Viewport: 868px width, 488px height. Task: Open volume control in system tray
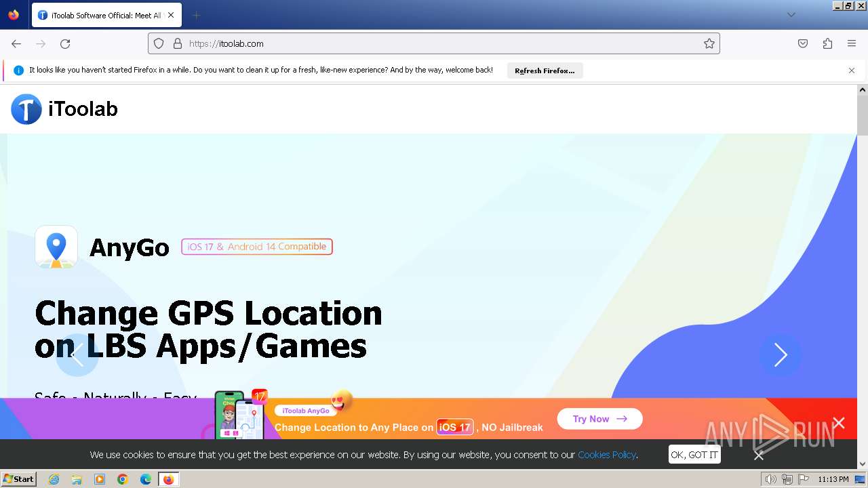771,479
